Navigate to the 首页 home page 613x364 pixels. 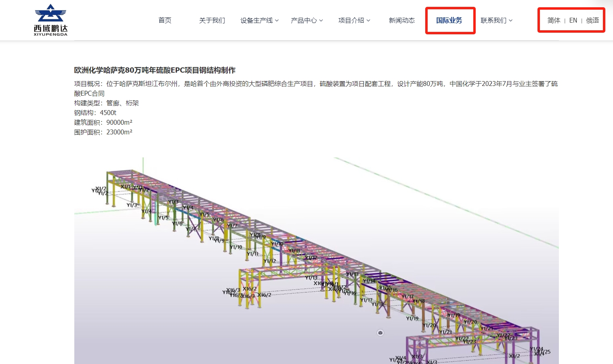(x=164, y=20)
